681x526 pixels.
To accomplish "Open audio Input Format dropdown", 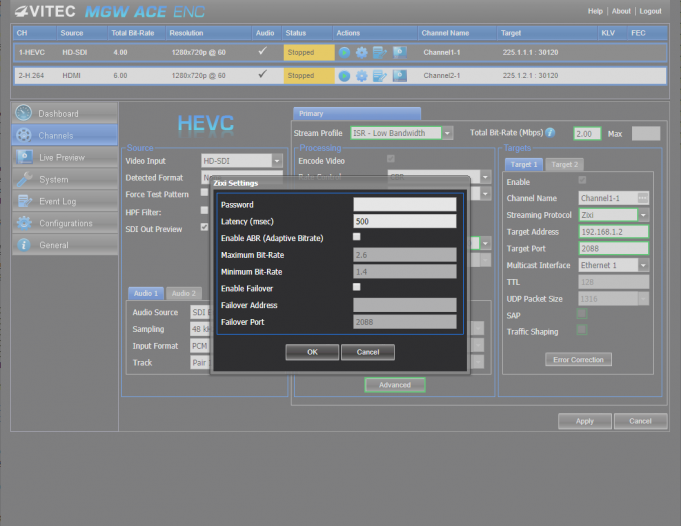I will click(200, 346).
